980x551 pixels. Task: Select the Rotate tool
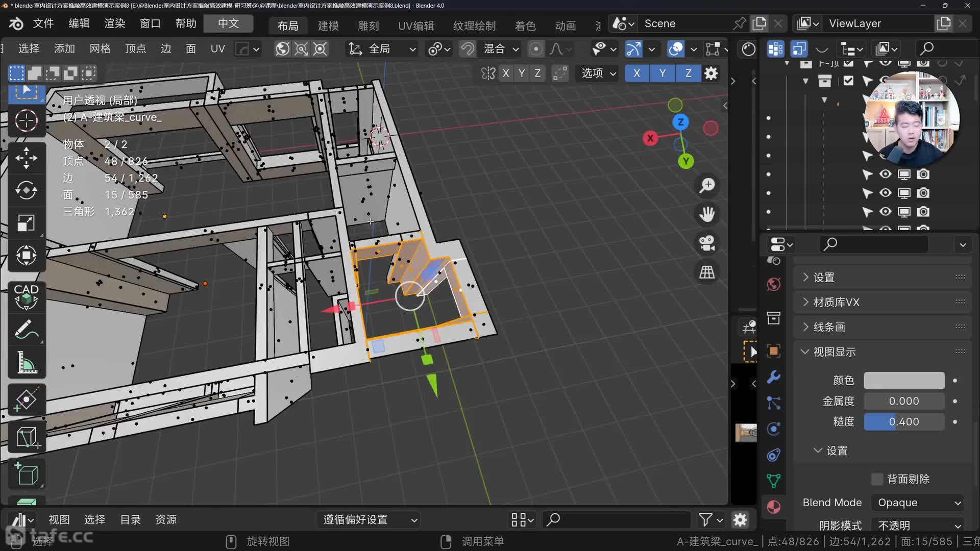click(26, 190)
